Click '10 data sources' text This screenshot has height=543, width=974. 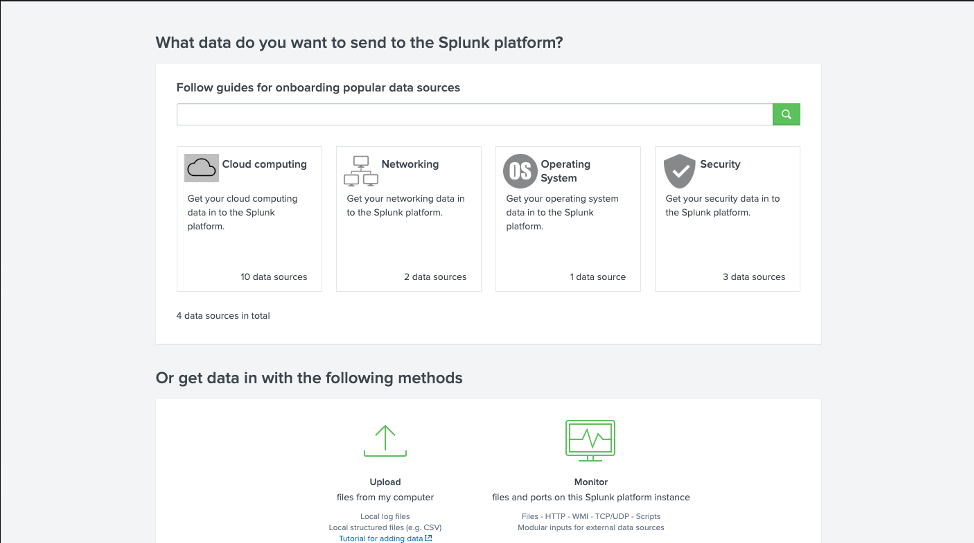[274, 277]
